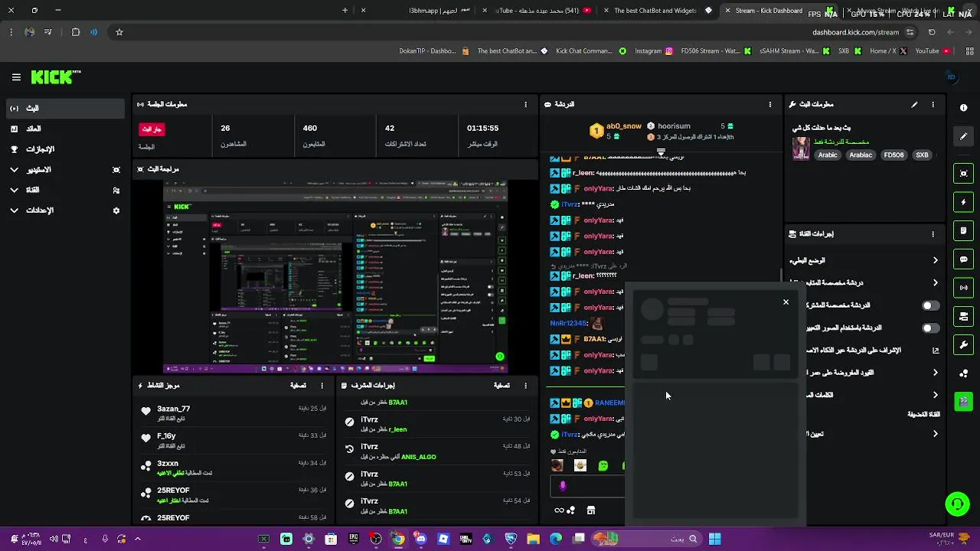Click the lightning activity icon in the right toolbar
Image resolution: width=980 pixels, height=551 pixels.
[x=964, y=202]
